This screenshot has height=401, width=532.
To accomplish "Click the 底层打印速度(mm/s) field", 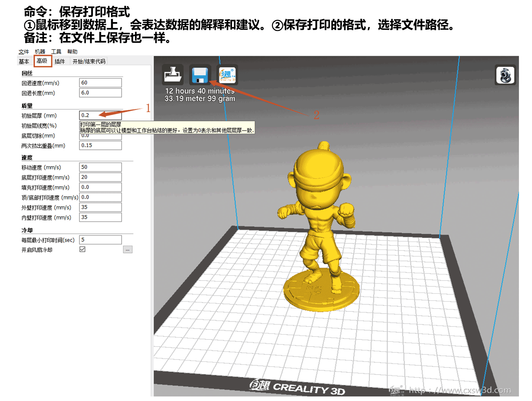I will (100, 177).
